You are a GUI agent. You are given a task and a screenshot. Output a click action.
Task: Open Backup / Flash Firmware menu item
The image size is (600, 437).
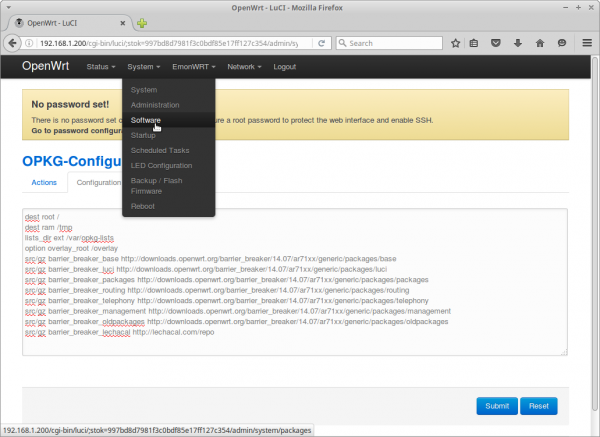coord(168,186)
